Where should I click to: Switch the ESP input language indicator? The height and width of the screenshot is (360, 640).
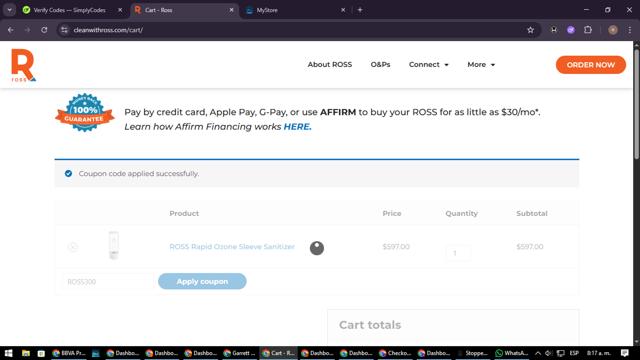(574, 353)
